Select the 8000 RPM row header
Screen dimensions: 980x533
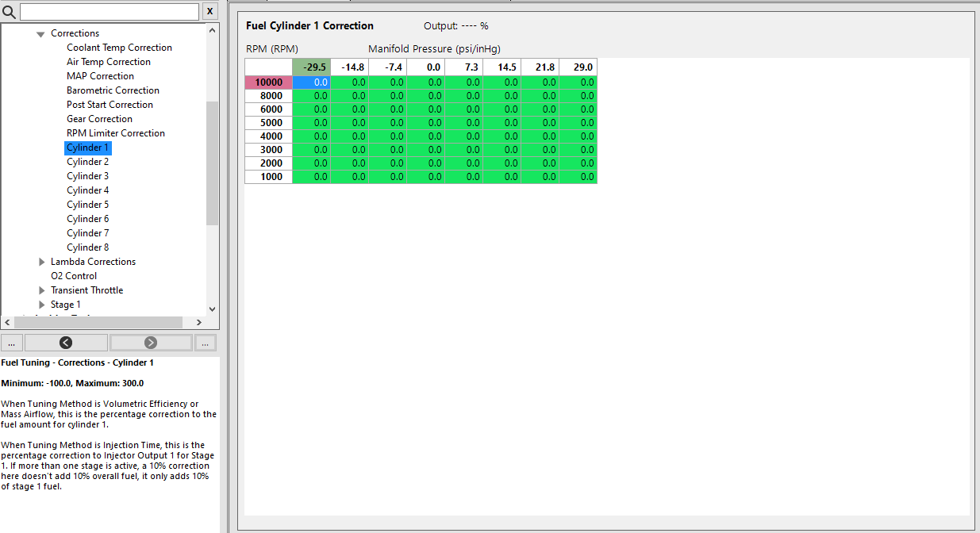click(x=269, y=96)
